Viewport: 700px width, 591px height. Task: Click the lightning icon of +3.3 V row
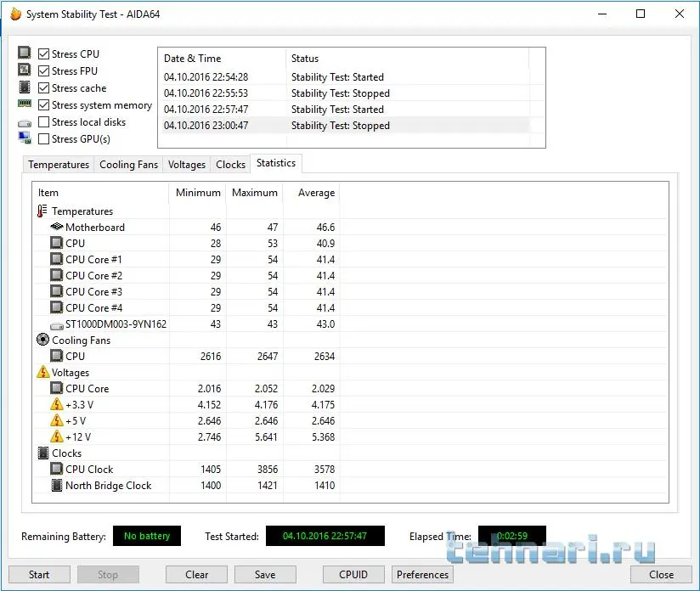click(57, 404)
